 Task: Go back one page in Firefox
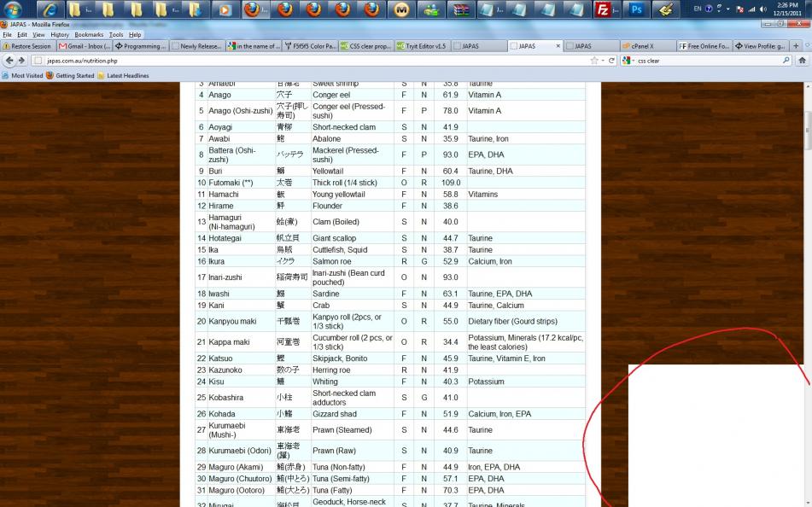[x=9, y=61]
